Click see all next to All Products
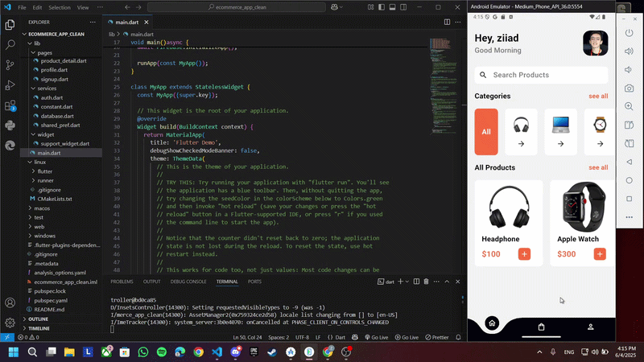 click(x=598, y=167)
